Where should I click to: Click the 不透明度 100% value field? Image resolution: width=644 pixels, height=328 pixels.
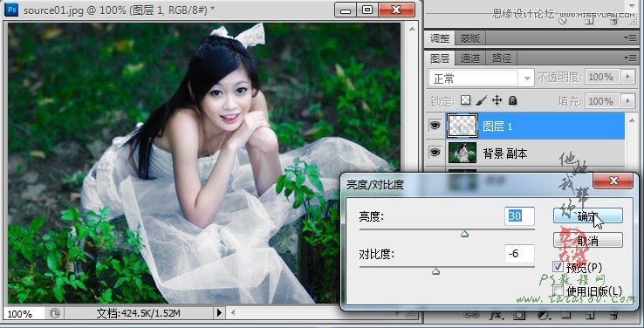pyautogui.click(x=603, y=77)
